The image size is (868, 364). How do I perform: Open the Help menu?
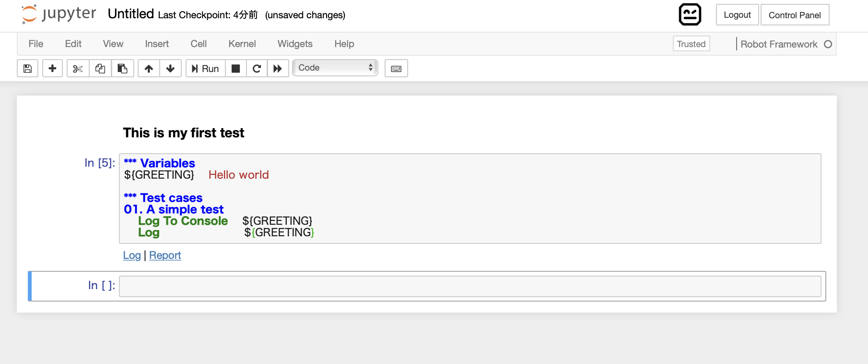coord(344,44)
